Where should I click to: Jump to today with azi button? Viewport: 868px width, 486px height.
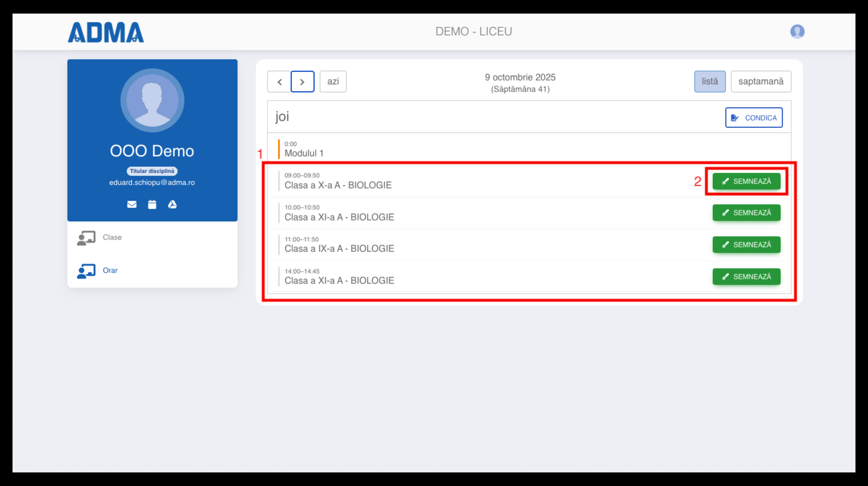(x=333, y=82)
